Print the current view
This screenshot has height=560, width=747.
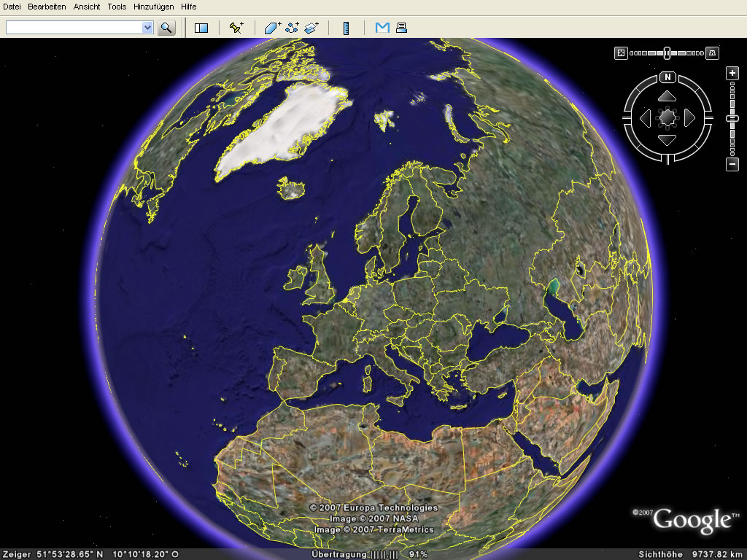coord(400,28)
